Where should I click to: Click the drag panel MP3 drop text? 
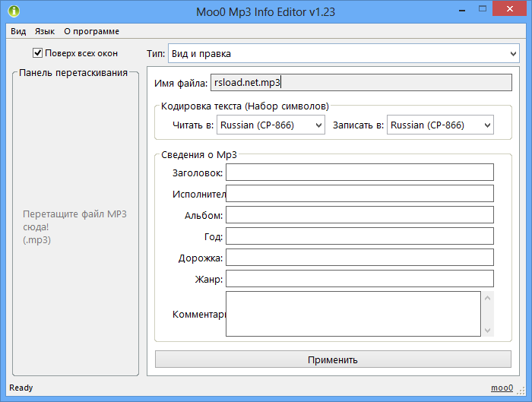[74, 227]
